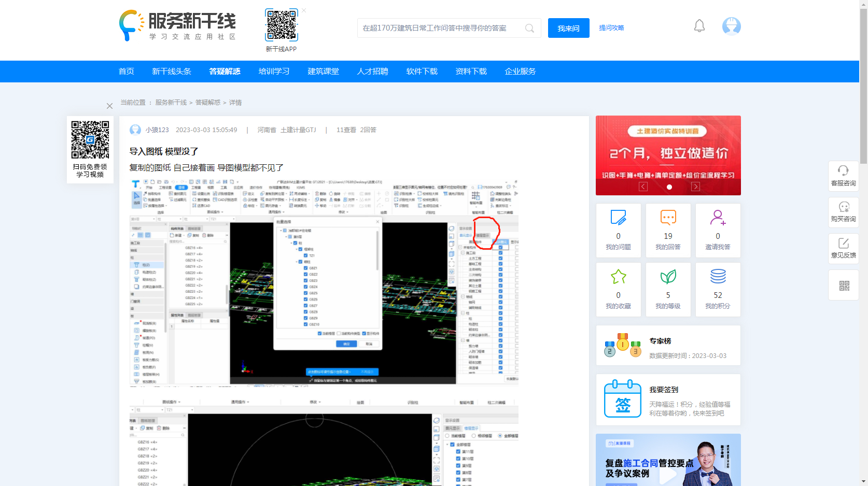
Task: Click the search magnifier icon
Action: [529, 28]
